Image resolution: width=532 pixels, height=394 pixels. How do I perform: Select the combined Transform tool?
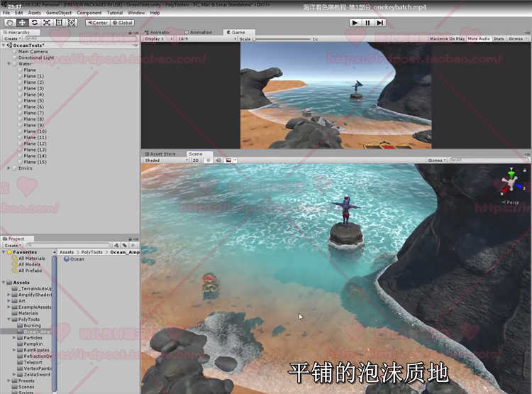[x=71, y=23]
